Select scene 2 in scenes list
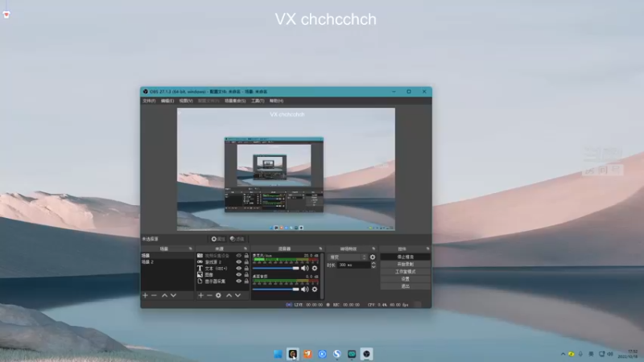The height and width of the screenshot is (362, 644). [167, 262]
